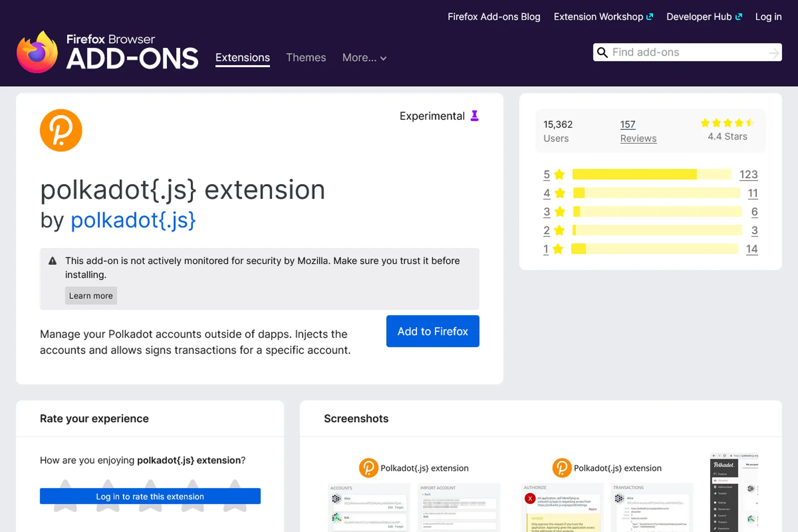798x532 pixels.
Task: Click the magnifying glass search icon
Action: [x=602, y=52]
